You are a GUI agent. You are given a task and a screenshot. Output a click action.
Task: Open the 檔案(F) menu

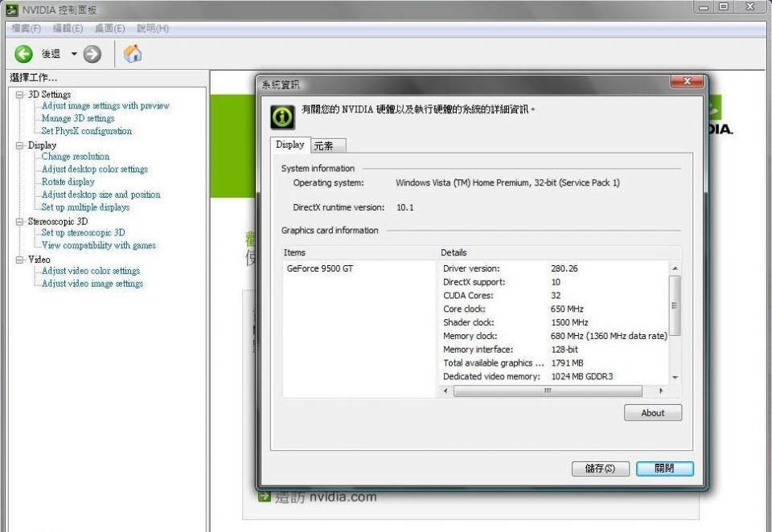click(x=27, y=27)
